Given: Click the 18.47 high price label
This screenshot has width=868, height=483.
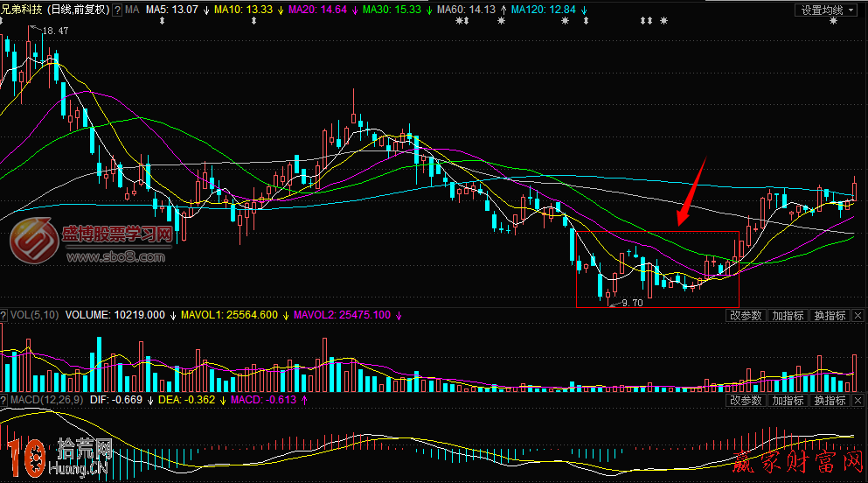Looking at the screenshot, I should [x=55, y=31].
